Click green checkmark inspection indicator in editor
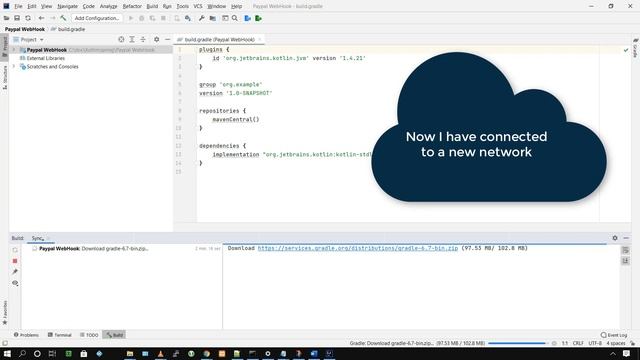 (x=626, y=50)
